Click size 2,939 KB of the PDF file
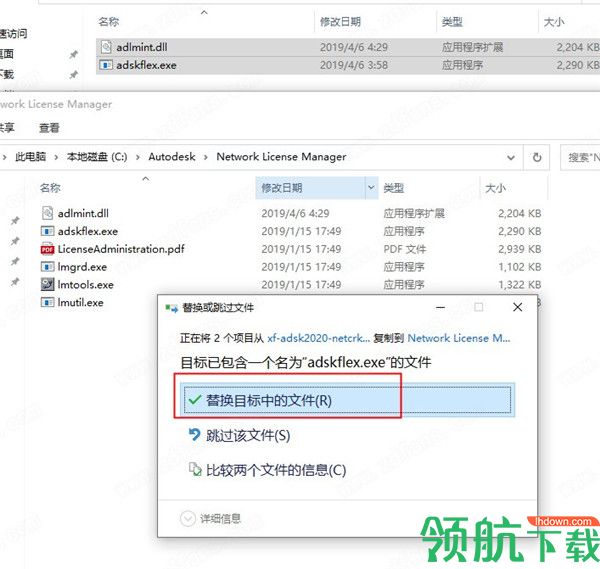This screenshot has height=569, width=600. [519, 249]
